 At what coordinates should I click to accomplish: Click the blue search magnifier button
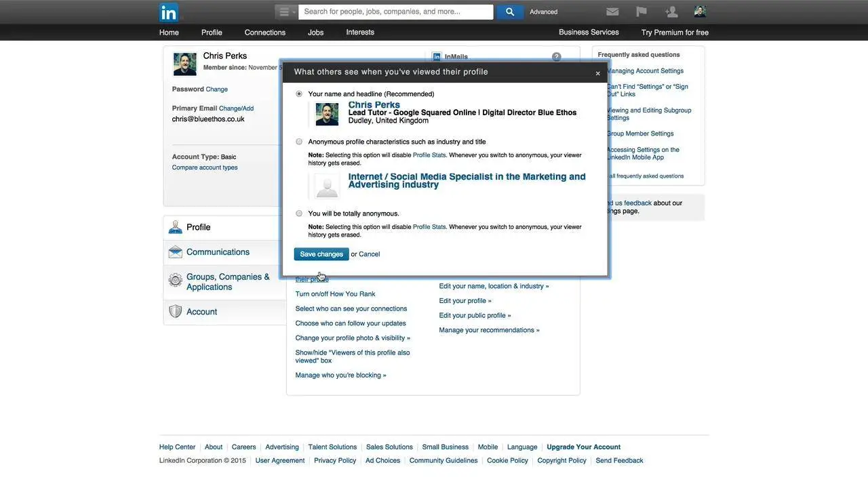510,12
